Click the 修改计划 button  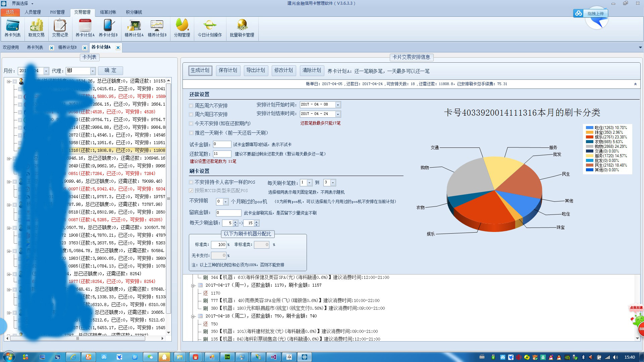click(284, 70)
